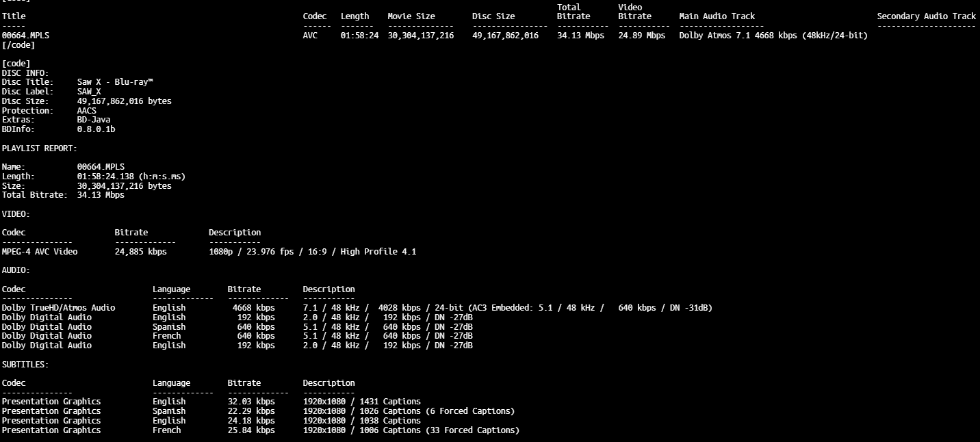The image size is (980, 442).
Task: Click the closing [/code] tag
Action: coord(18,45)
